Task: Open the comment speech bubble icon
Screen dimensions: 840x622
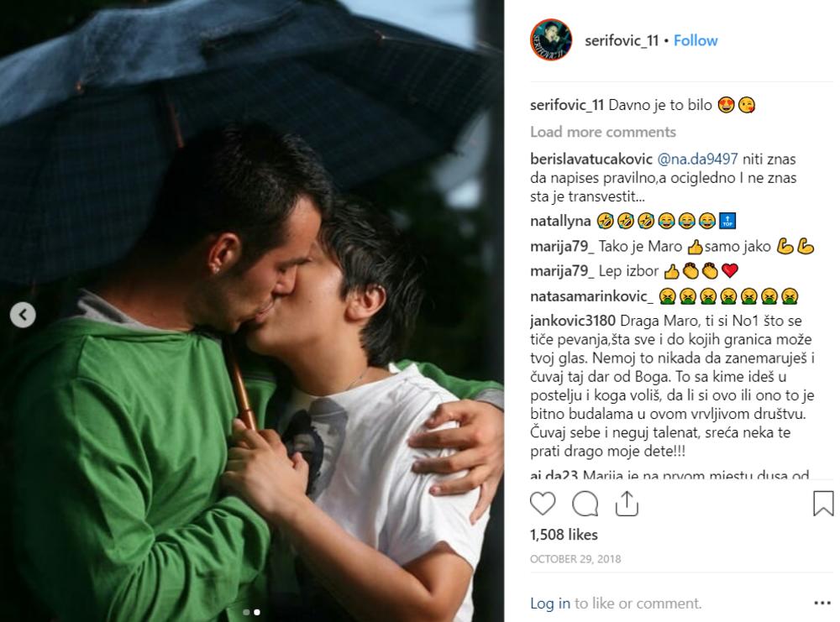Action: coord(585,504)
